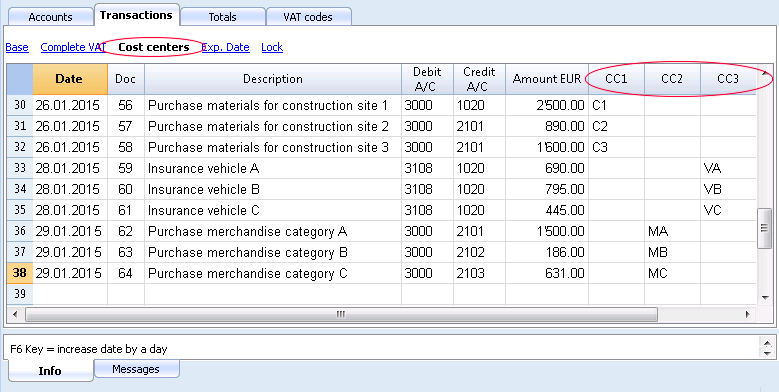Click the vertical scrollbar up arrow
The width and height of the screenshot is (779, 392).
[765, 73]
